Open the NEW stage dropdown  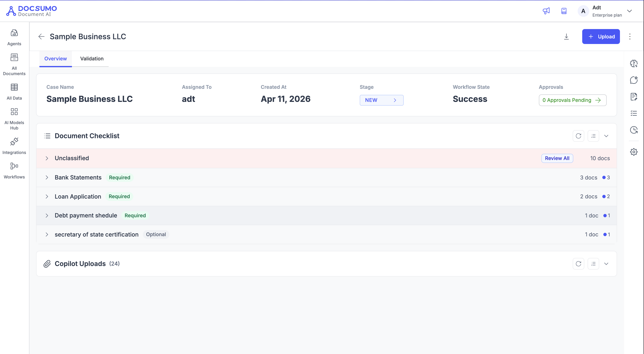381,100
